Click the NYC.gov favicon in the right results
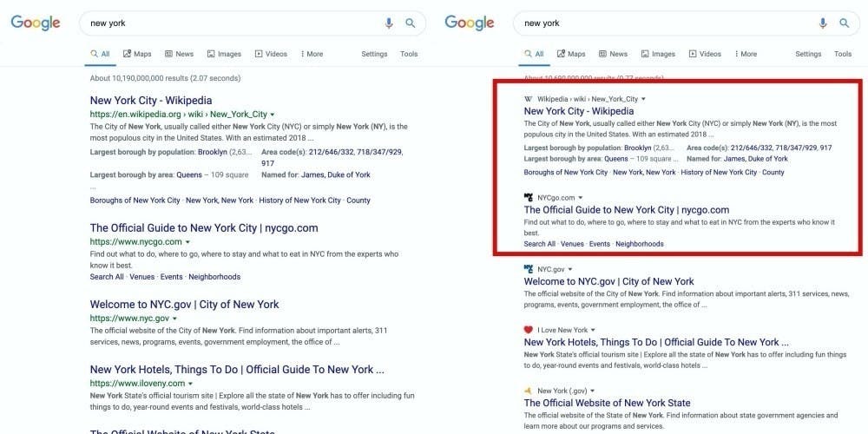 528,269
